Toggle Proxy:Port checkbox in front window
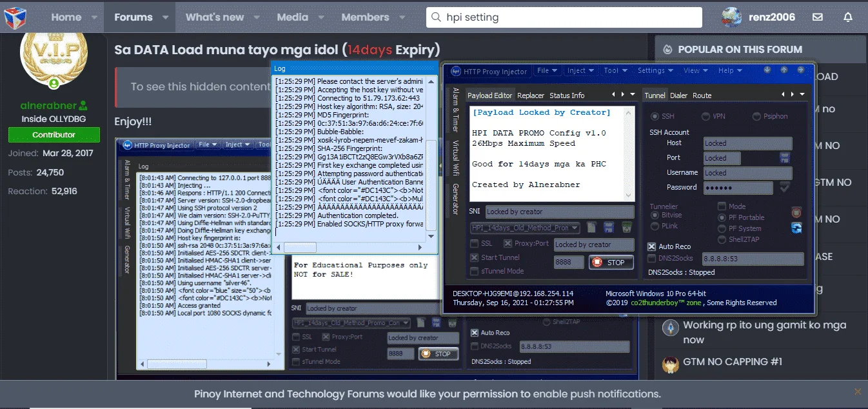This screenshot has width=868, height=409. click(508, 244)
